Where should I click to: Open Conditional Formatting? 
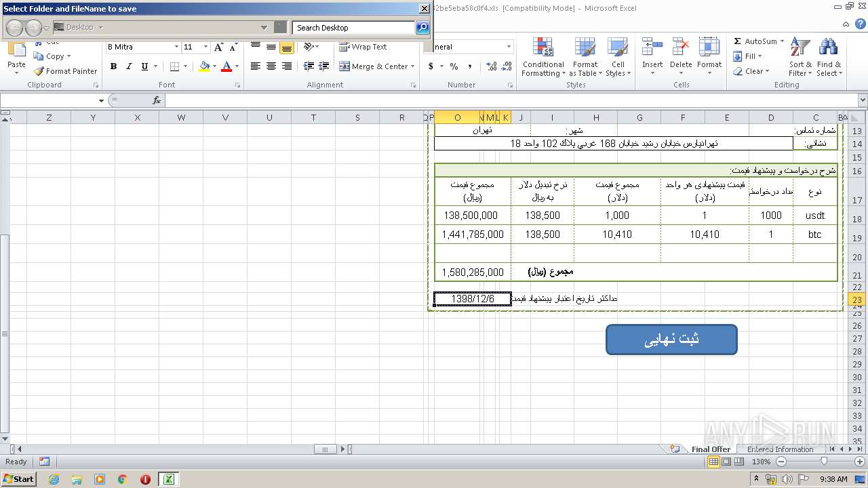pos(543,58)
